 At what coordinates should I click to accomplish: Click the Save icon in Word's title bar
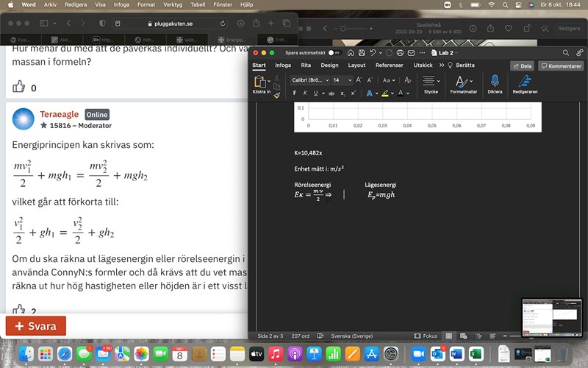coord(361,53)
